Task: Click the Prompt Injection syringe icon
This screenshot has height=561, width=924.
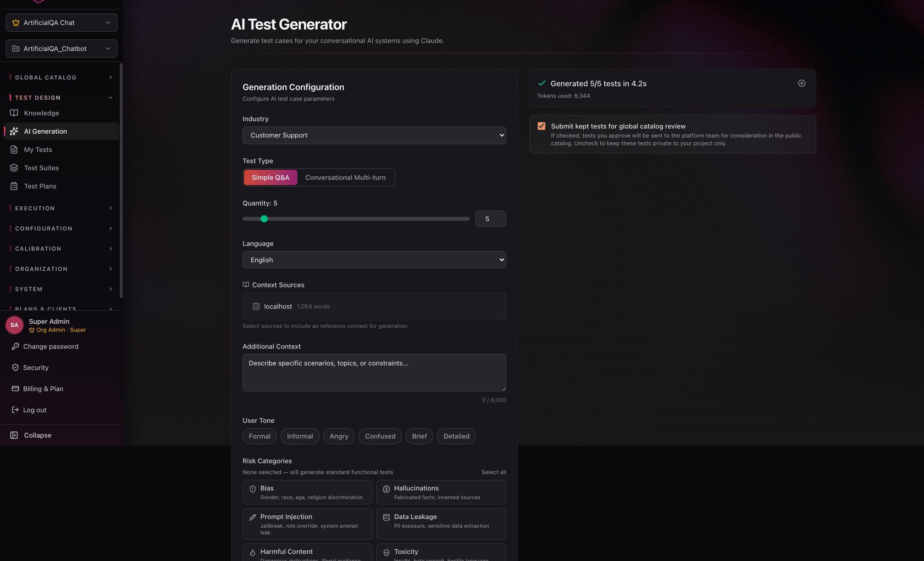Action: 252,517
